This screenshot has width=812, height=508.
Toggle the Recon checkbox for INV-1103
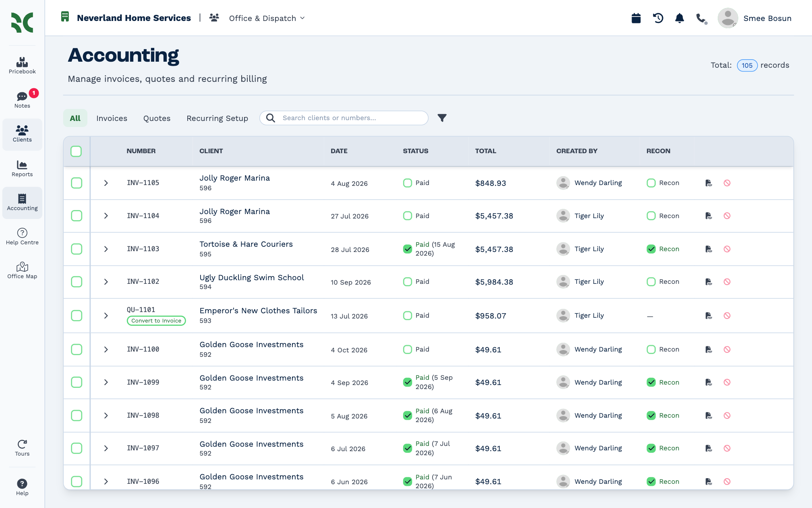tap(651, 249)
